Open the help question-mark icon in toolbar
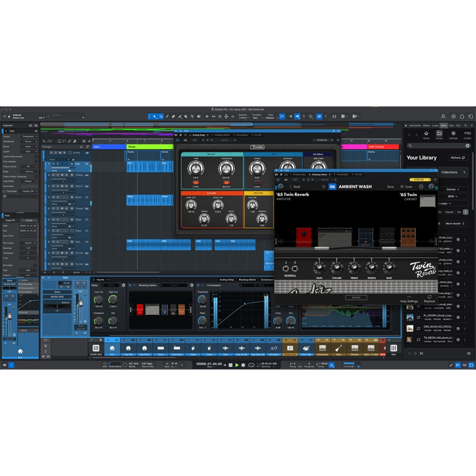Image resolution: width=476 pixels, height=476 pixels. click(x=326, y=116)
